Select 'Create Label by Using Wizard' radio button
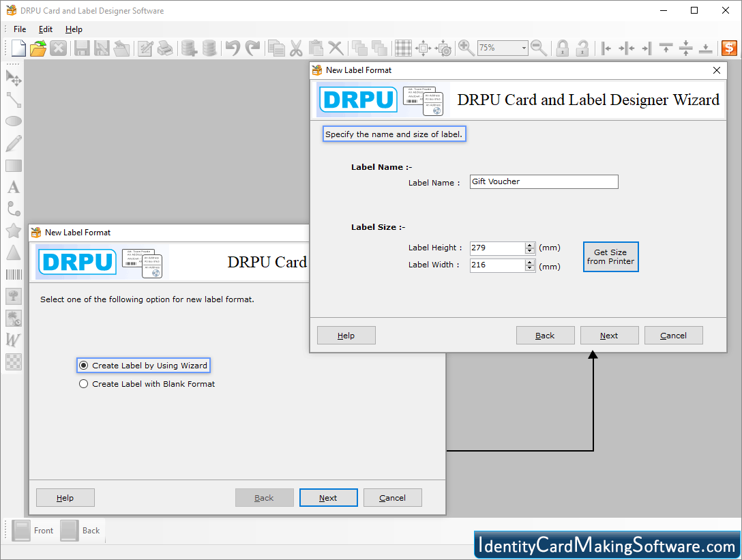Screen dimensions: 742x560 pyautogui.click(x=84, y=366)
